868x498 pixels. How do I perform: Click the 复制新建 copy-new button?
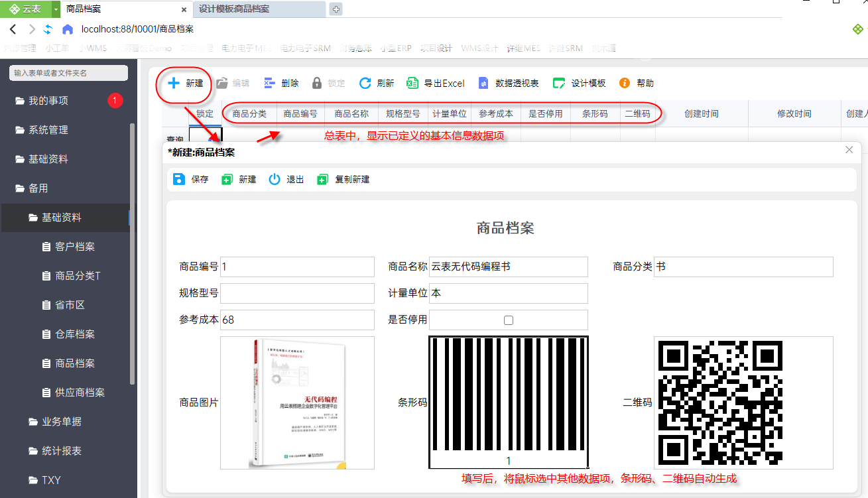(343, 180)
